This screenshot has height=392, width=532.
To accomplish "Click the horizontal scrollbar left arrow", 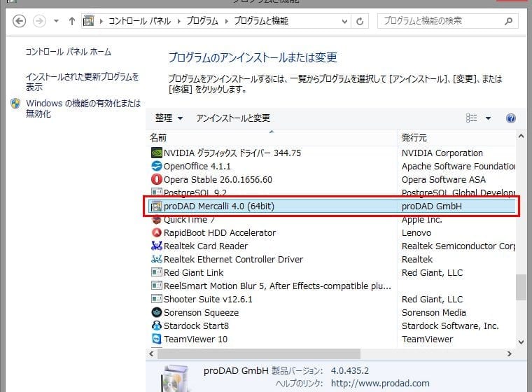I will pyautogui.click(x=151, y=353).
